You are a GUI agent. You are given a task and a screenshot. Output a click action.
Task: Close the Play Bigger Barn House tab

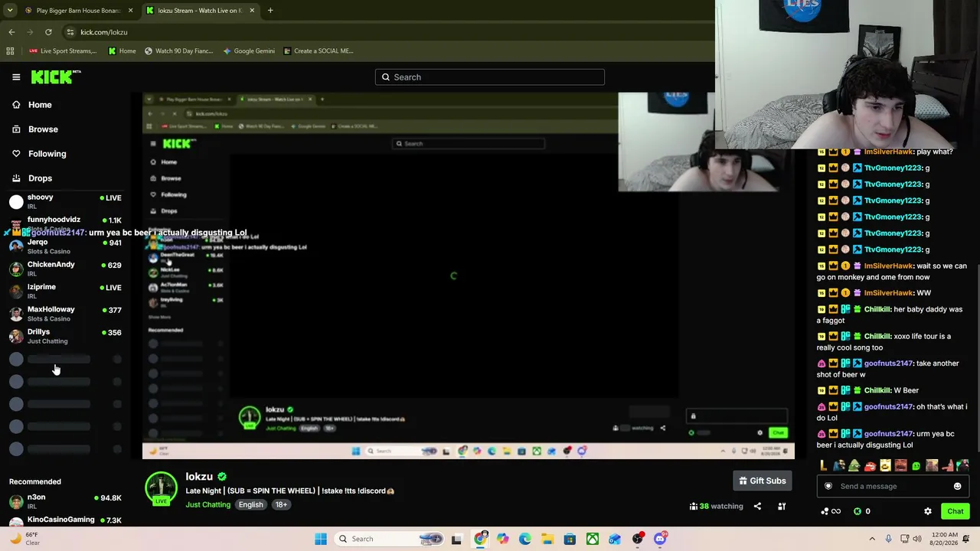(x=130, y=11)
